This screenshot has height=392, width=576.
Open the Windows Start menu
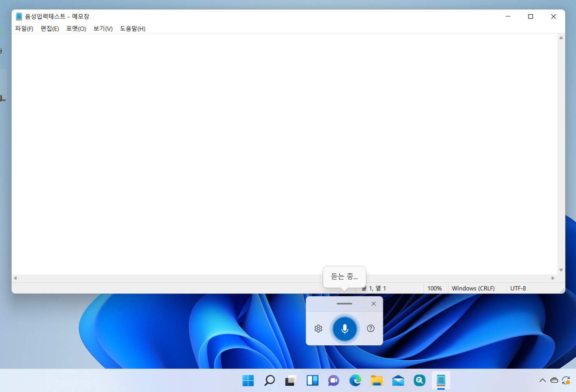pos(248,380)
